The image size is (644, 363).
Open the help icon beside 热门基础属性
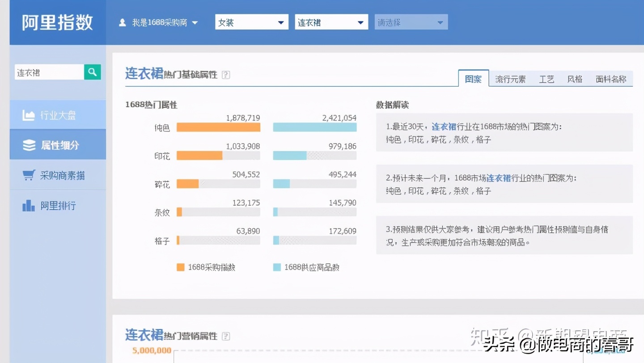click(x=226, y=75)
